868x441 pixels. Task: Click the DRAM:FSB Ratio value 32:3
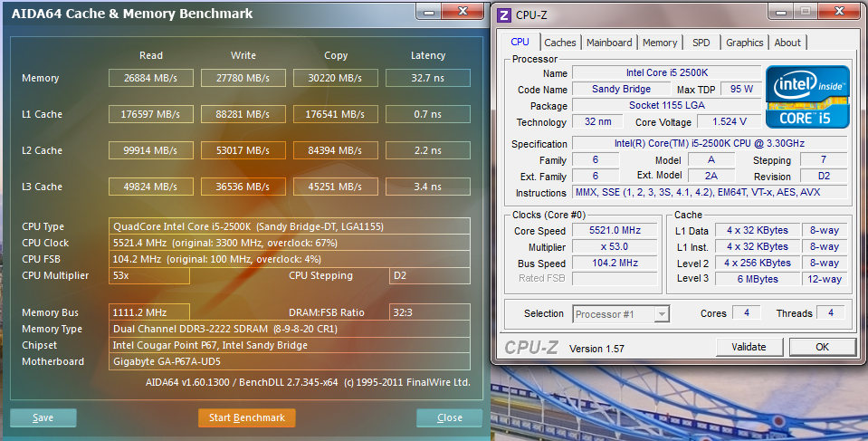(x=430, y=312)
